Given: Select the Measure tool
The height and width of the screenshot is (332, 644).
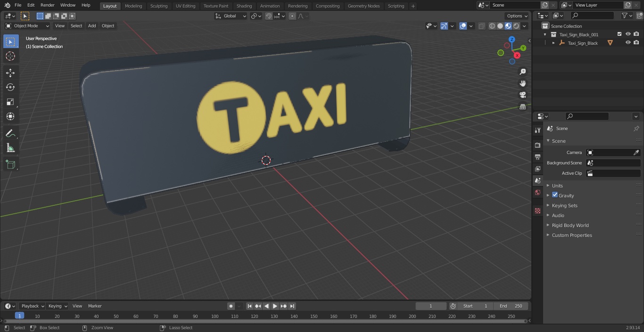Looking at the screenshot, I should click(x=10, y=148).
